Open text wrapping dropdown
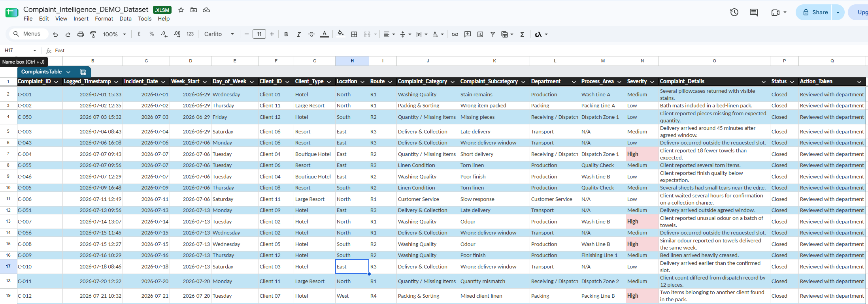This screenshot has width=868, height=304. pyautogui.click(x=422, y=34)
